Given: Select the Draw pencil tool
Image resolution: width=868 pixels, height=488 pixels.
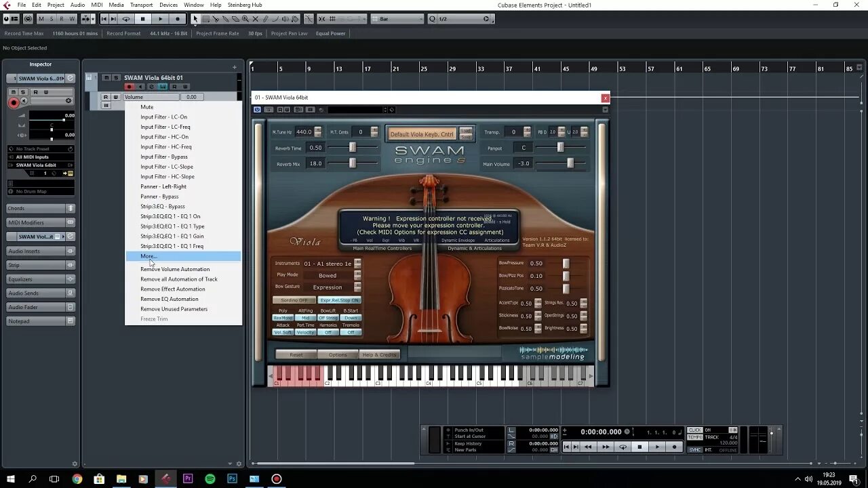Looking at the screenshot, I should 265,19.
